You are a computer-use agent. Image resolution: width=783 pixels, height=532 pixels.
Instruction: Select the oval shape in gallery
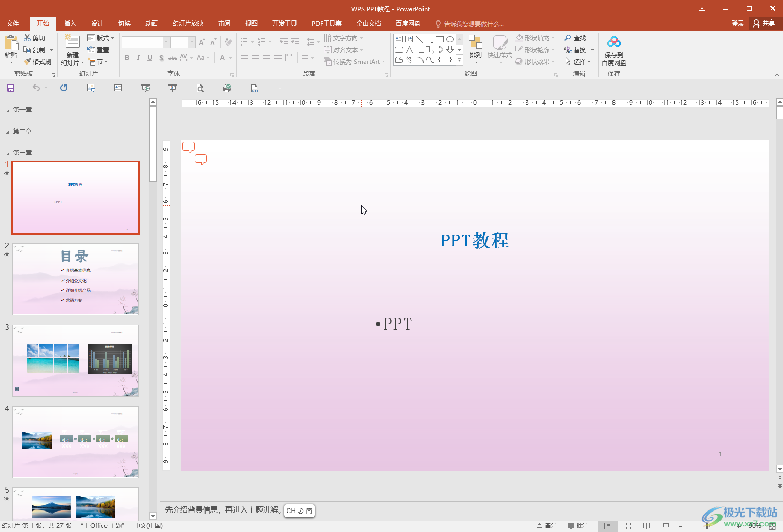pos(450,39)
